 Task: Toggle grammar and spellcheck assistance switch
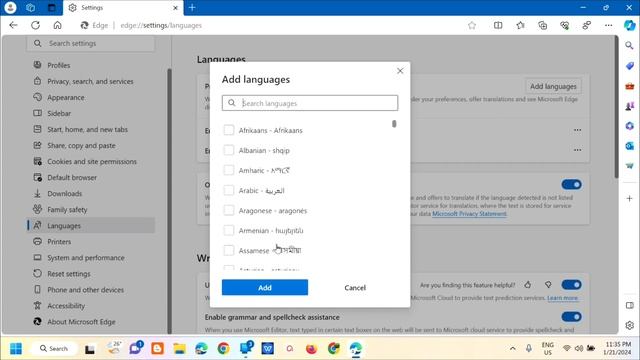571,317
